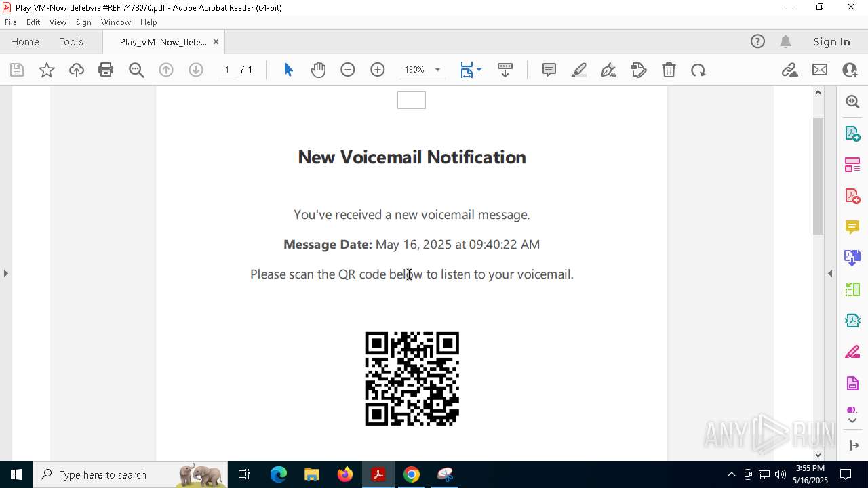Open the Sign menu
This screenshot has width=868, height=488.
point(83,22)
